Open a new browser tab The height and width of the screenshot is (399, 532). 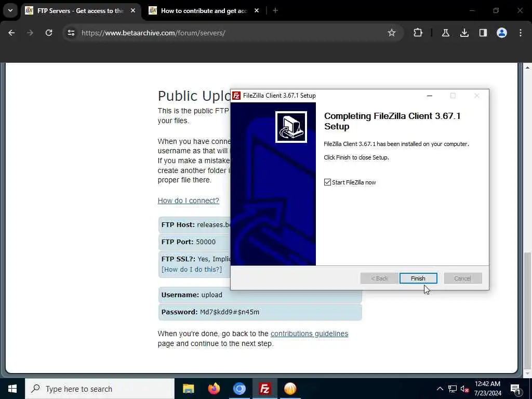275,11
